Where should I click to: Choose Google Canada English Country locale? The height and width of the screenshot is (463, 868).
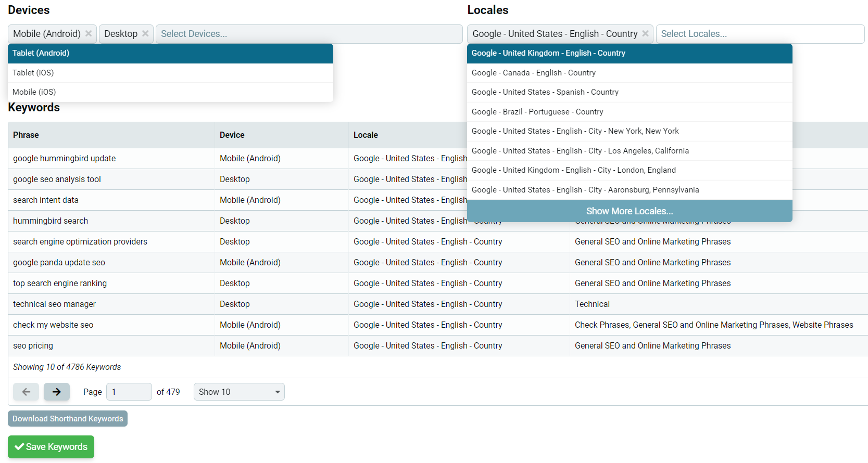click(x=630, y=73)
